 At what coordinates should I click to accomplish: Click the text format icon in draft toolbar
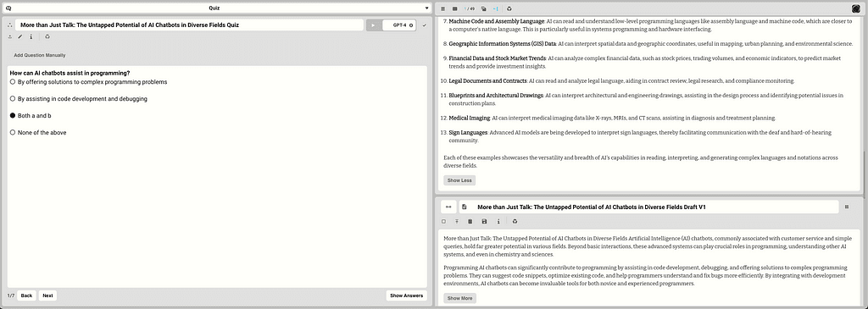(457, 222)
